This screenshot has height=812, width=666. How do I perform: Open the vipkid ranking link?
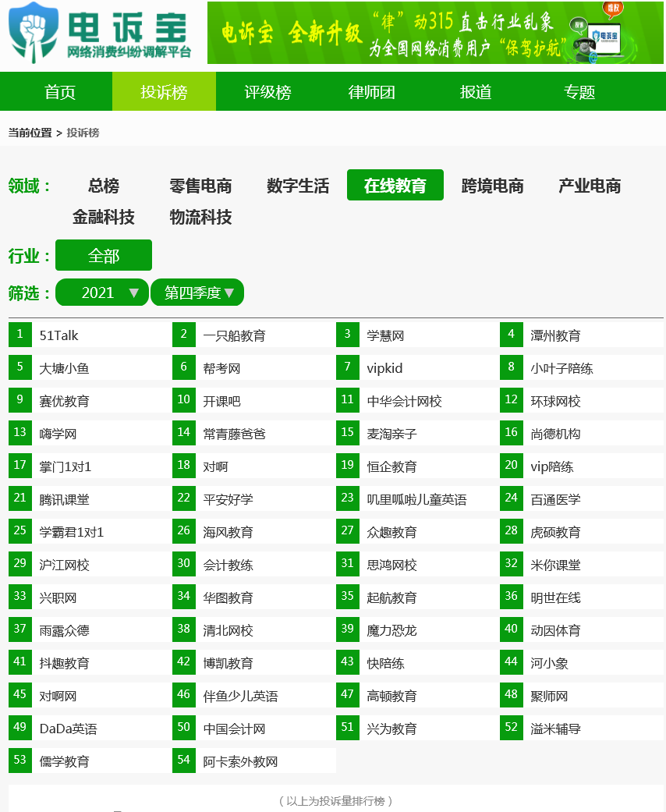(x=384, y=368)
